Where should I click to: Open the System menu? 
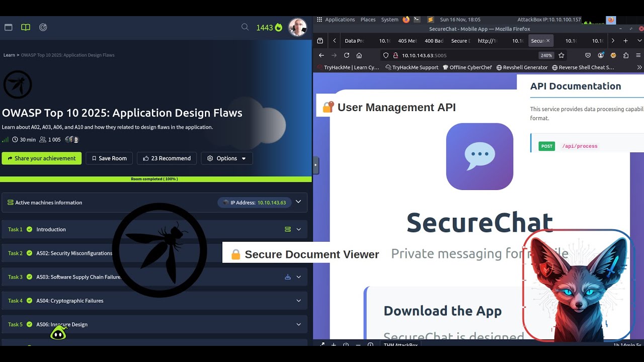[x=389, y=20]
